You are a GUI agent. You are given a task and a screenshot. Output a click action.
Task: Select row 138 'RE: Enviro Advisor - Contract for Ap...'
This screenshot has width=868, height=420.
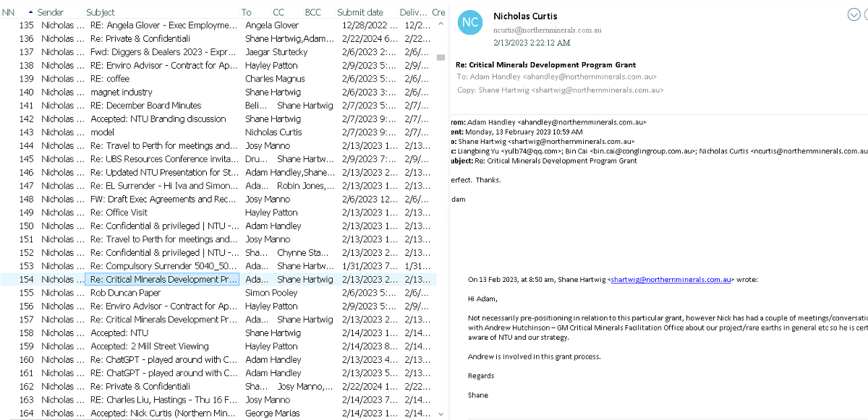[218, 65]
